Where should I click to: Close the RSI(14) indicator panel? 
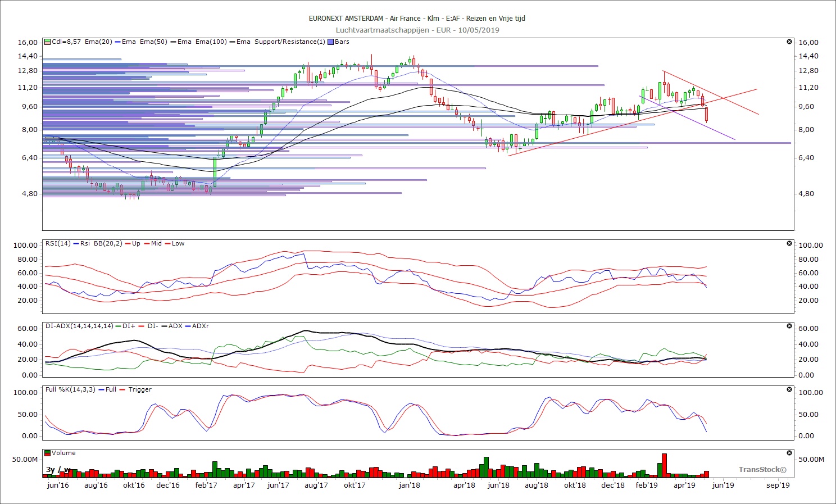click(789, 243)
